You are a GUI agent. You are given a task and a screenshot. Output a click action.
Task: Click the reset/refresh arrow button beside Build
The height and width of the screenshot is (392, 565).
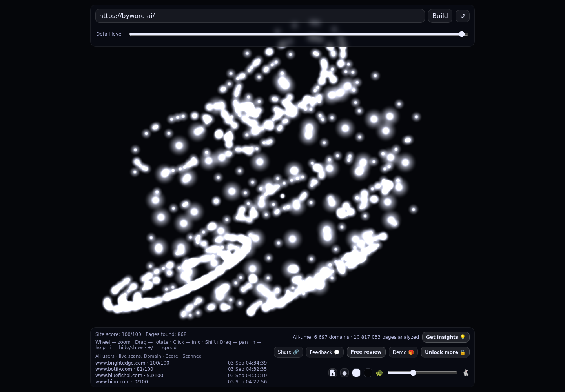pos(463,16)
